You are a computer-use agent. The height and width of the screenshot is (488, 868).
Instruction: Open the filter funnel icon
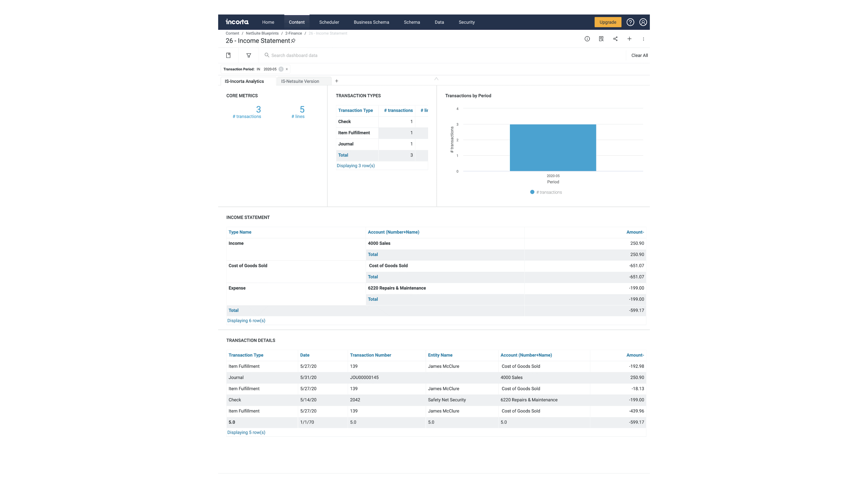coord(249,55)
